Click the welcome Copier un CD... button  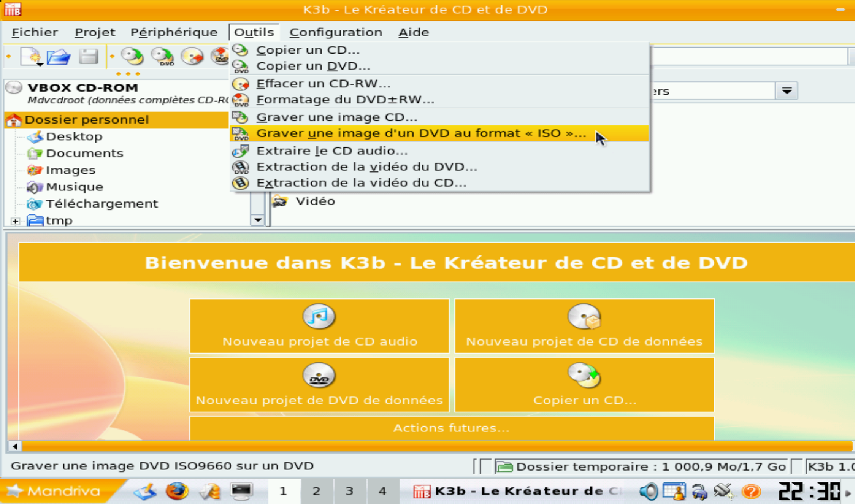click(x=584, y=384)
